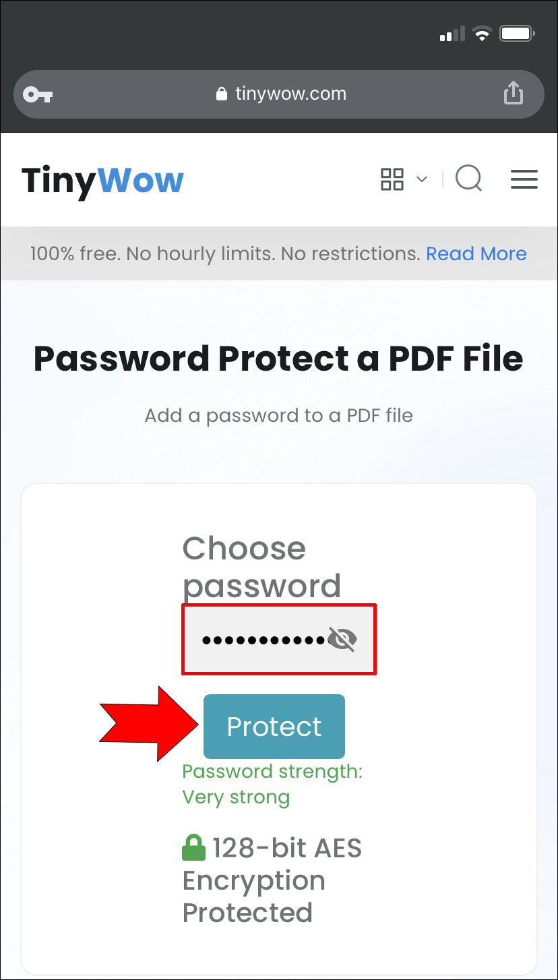
Task: Tap the Wi-Fi status icon
Action: (482, 34)
